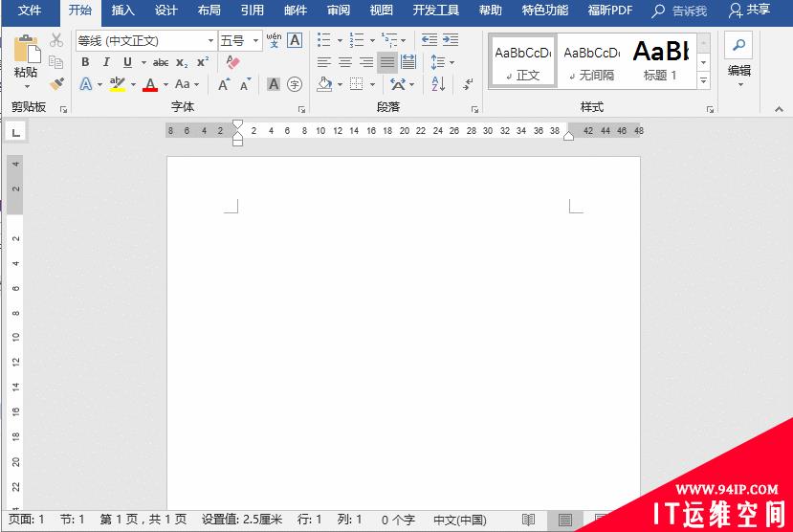793x532 pixels.
Task: Switch to Read Mode view icon
Action: click(x=528, y=520)
